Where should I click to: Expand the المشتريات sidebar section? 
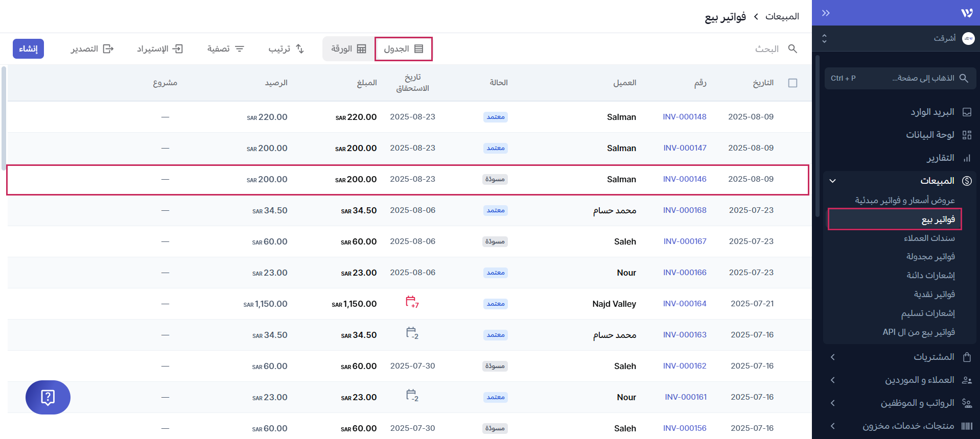pyautogui.click(x=832, y=357)
